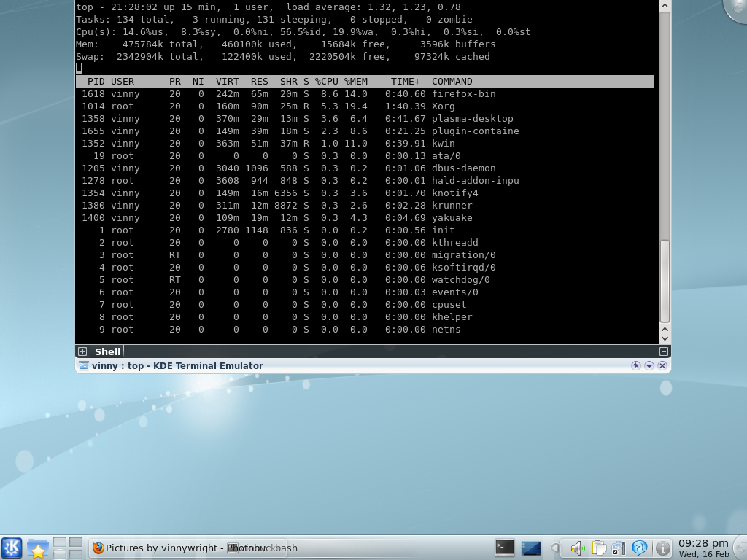This screenshot has width=747, height=560.
Task: Click the VIRT column header
Action: [x=228, y=82]
